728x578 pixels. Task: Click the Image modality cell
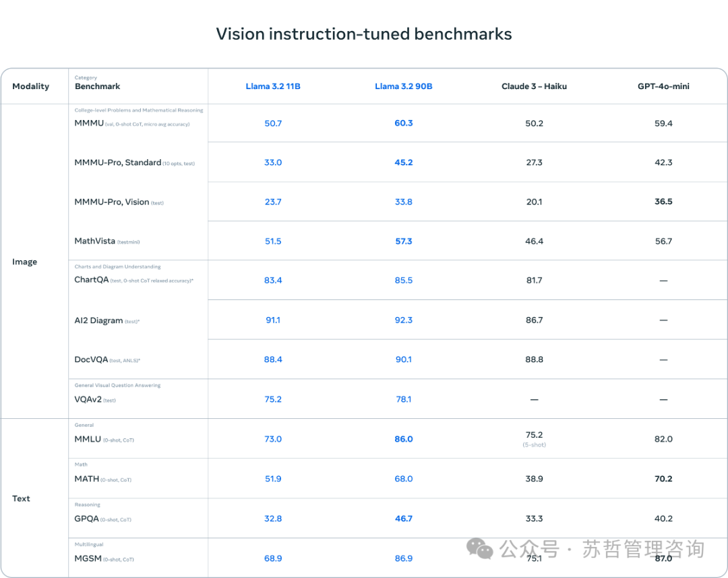(25, 262)
